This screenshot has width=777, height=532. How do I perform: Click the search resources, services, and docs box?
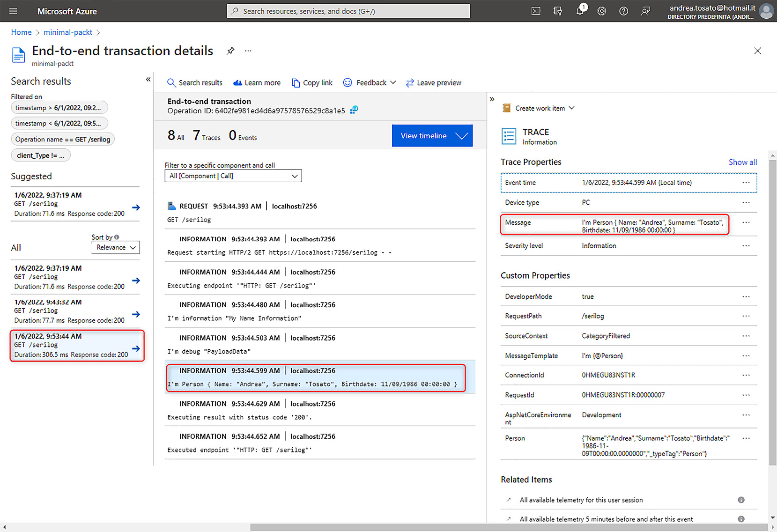(348, 11)
